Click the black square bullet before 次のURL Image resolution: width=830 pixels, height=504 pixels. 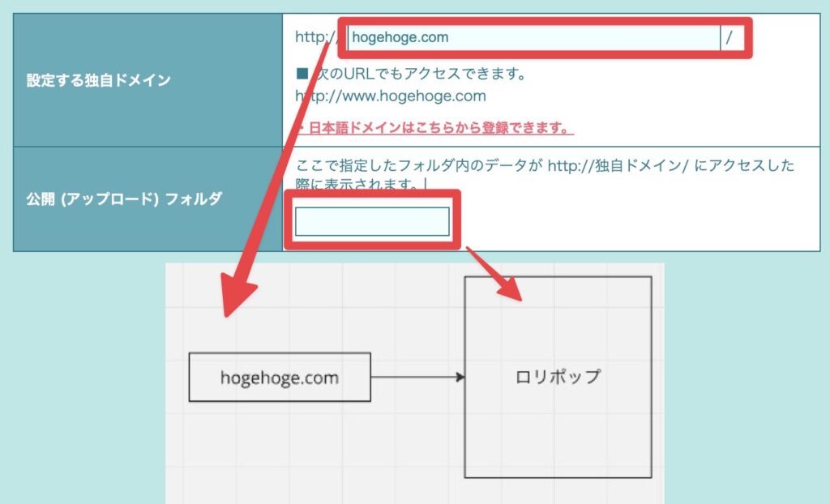click(x=302, y=75)
